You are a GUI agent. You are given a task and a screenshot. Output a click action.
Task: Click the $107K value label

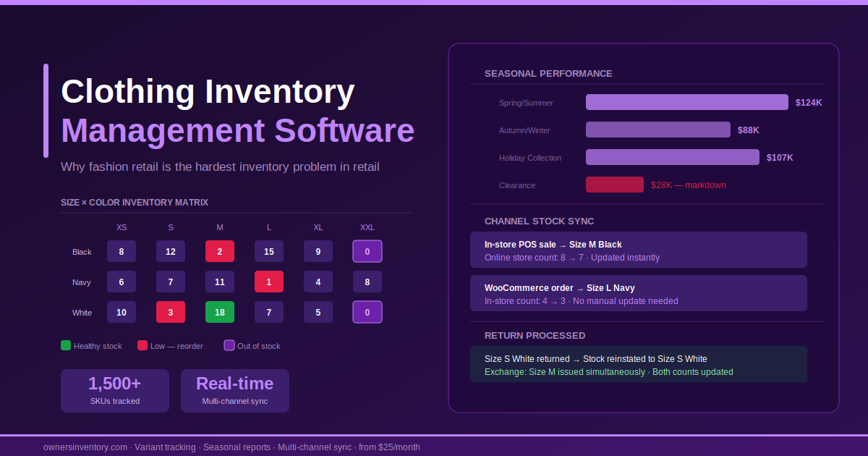pyautogui.click(x=780, y=158)
